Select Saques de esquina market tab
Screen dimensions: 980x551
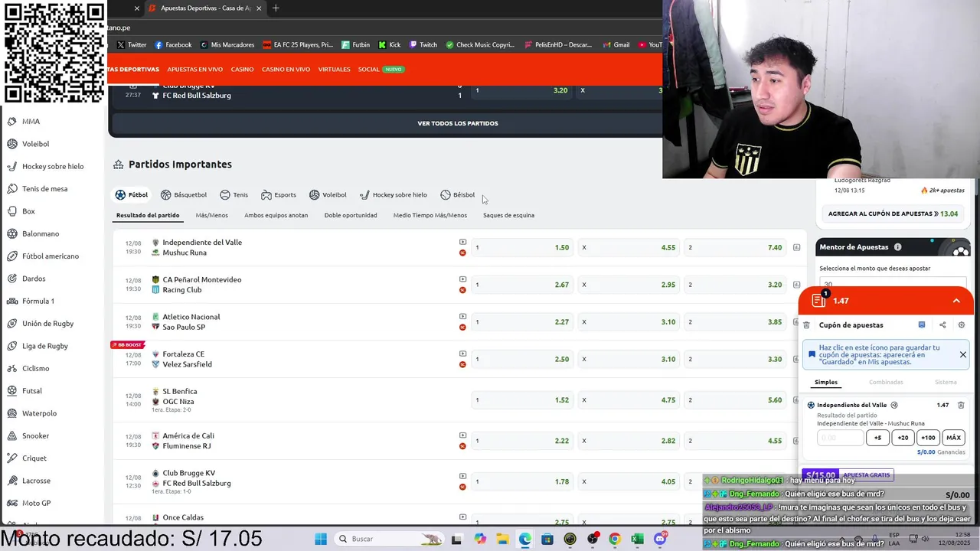508,215
